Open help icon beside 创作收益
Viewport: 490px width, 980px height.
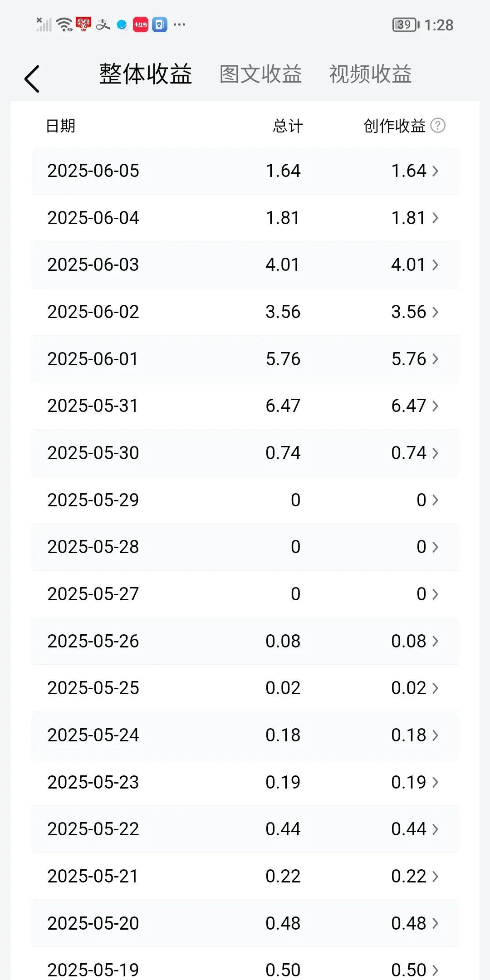438,126
